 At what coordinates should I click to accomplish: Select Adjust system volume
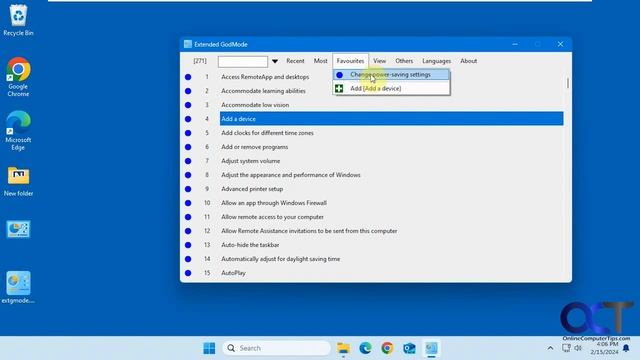[251, 161]
